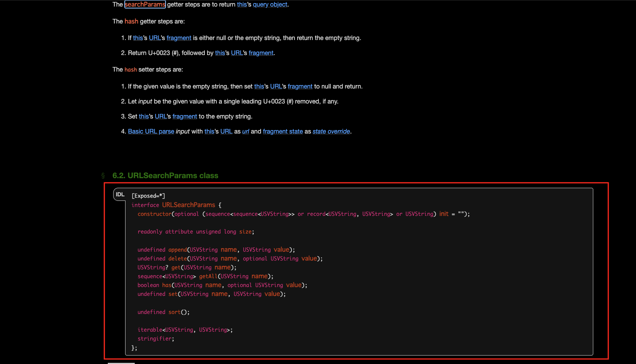636x364 pixels.
Task: Open the italic state override link
Action: tap(331, 131)
